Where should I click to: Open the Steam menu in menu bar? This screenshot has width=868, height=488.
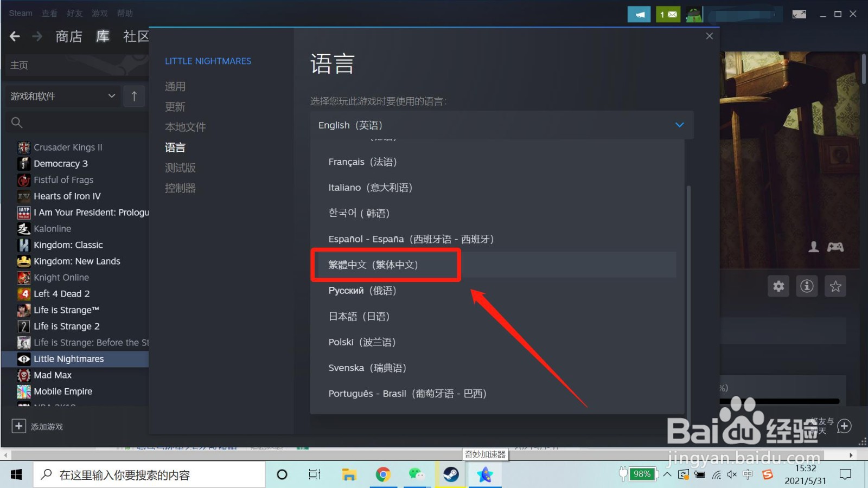(21, 13)
